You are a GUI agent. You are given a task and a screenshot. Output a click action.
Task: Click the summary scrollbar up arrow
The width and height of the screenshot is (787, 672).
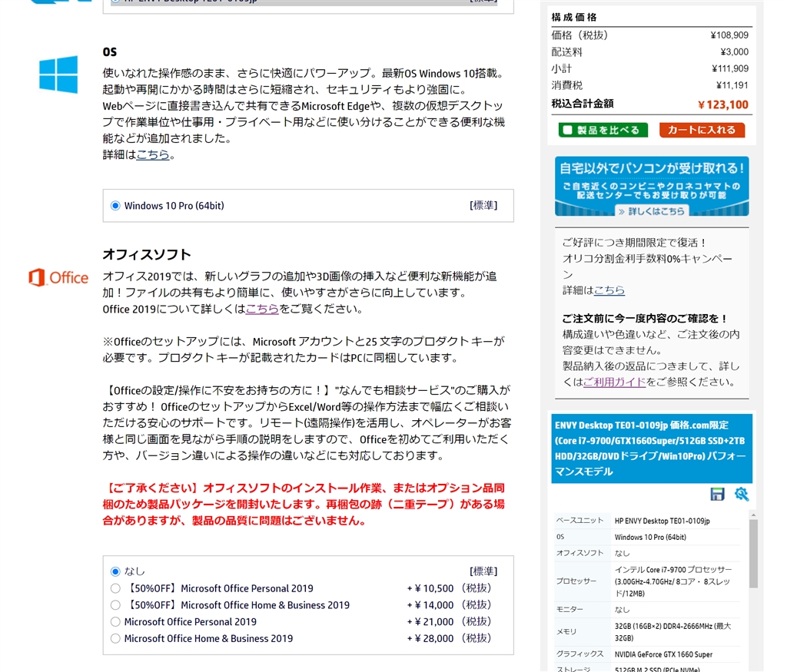tap(753, 515)
